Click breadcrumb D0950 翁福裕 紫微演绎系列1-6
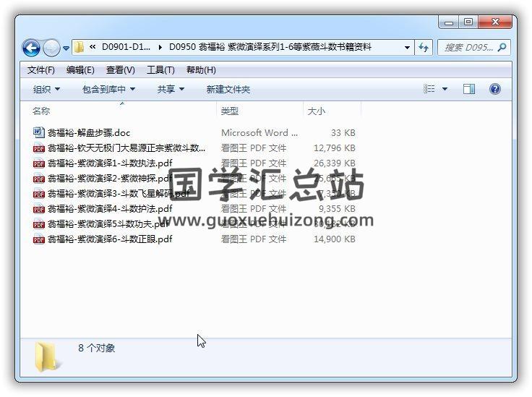Image resolution: width=532 pixels, height=397 pixels. [x=270, y=47]
